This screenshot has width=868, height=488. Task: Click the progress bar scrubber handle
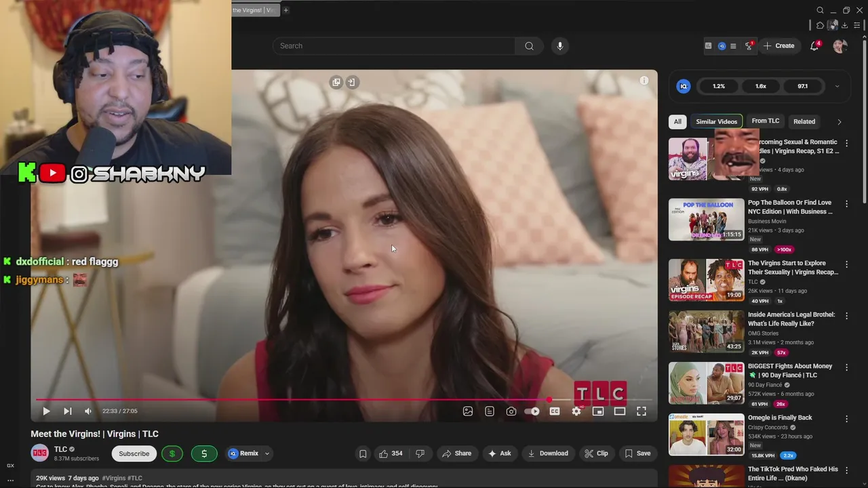549,400
